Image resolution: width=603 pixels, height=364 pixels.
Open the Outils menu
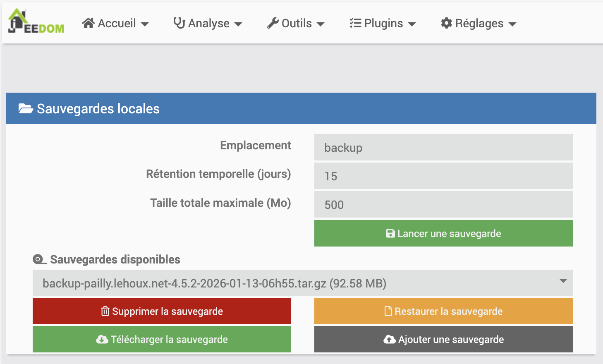coord(296,23)
